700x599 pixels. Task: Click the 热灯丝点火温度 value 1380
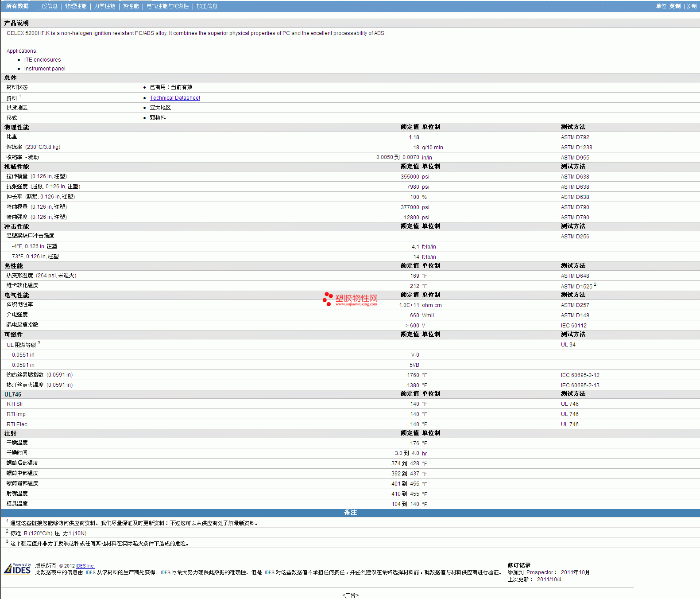pos(413,385)
